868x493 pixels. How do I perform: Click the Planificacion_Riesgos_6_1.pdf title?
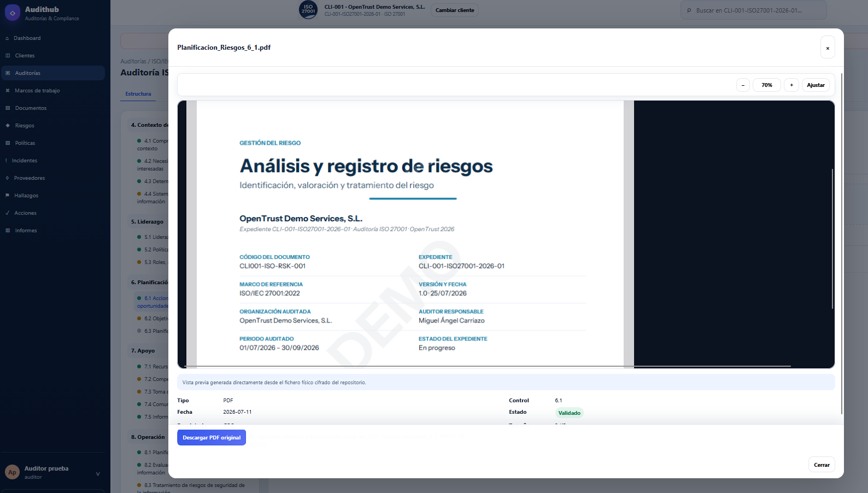[x=224, y=48]
